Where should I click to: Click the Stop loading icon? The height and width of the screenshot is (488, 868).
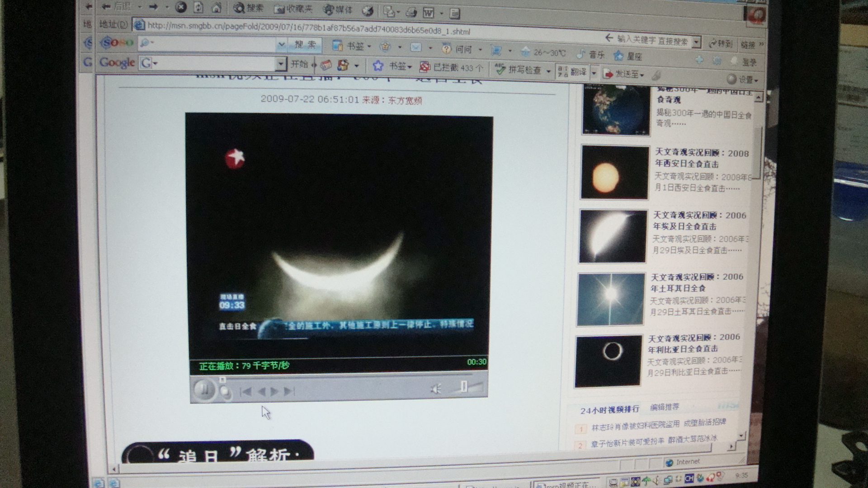coord(181,7)
